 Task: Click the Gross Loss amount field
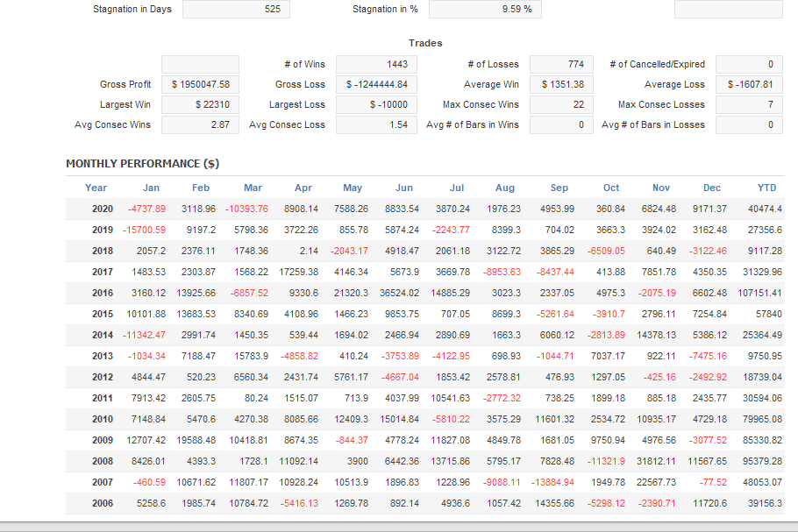[x=376, y=84]
